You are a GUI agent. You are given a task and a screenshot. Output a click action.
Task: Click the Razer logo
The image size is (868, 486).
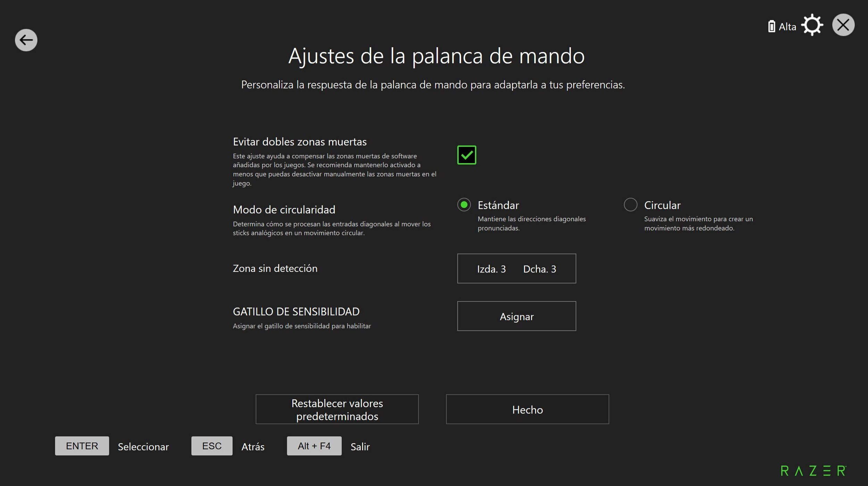(x=813, y=471)
